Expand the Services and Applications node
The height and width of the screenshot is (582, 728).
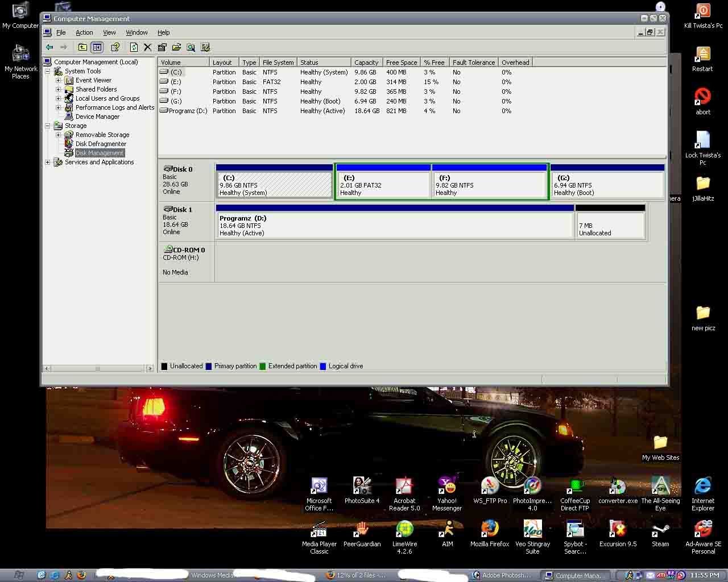click(48, 162)
